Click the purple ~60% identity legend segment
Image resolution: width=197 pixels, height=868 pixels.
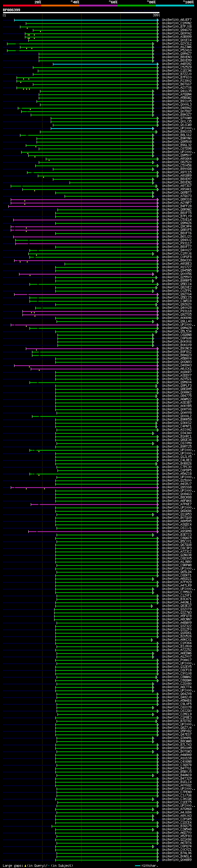click(x=99, y=6)
